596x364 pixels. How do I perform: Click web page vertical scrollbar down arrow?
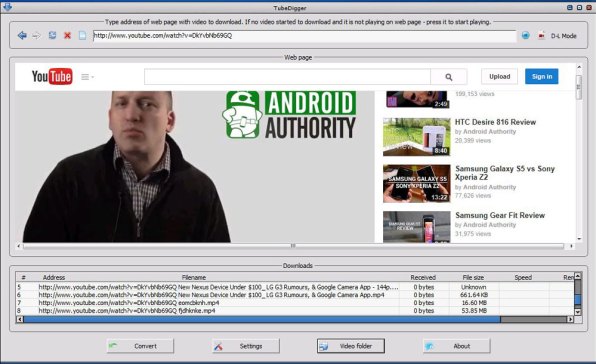coord(579,239)
